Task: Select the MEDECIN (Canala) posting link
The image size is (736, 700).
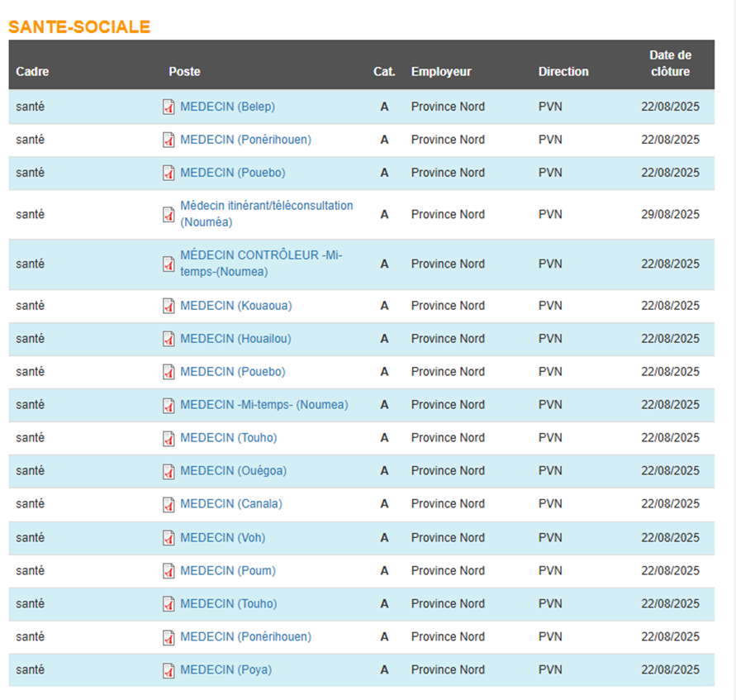Action: (230, 504)
